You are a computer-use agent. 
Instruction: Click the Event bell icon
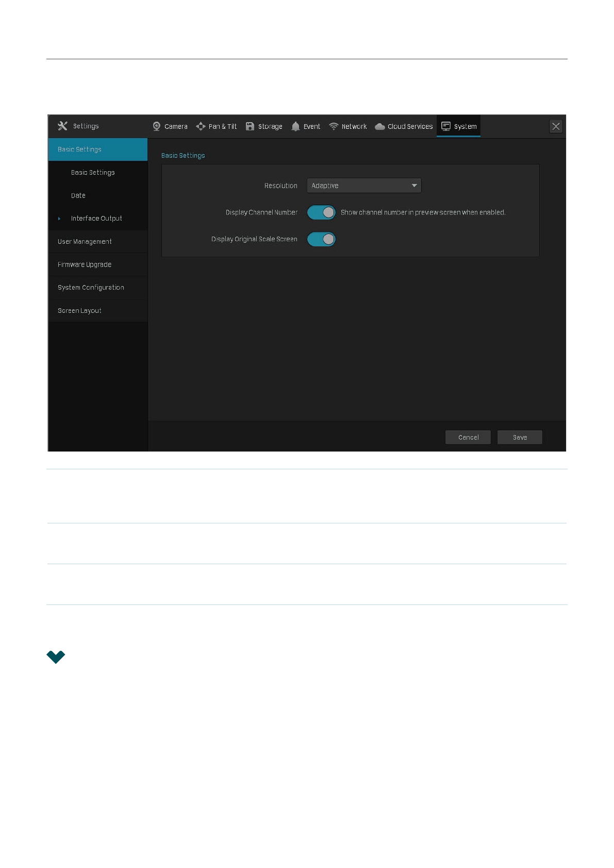(295, 126)
